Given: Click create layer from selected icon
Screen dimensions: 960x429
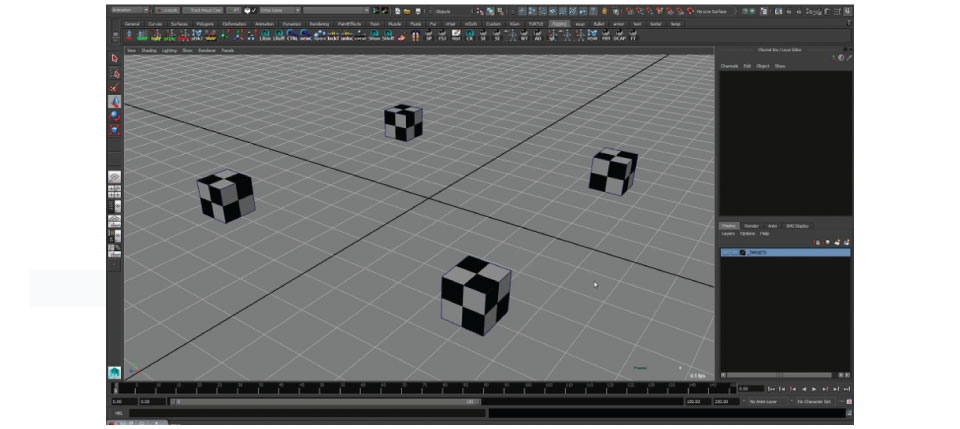Looking at the screenshot, I should pos(847,242).
